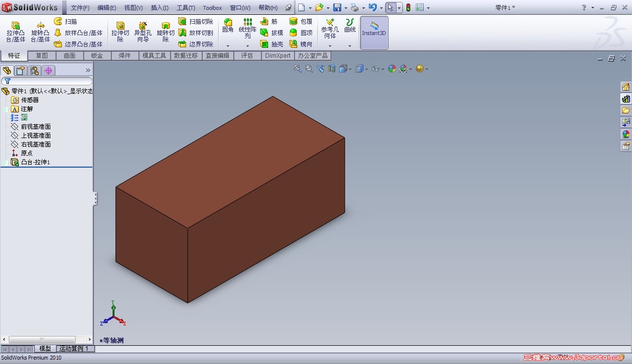Select the 边界切除 boundary cut tool
The height and width of the screenshot is (364, 632).
click(196, 44)
